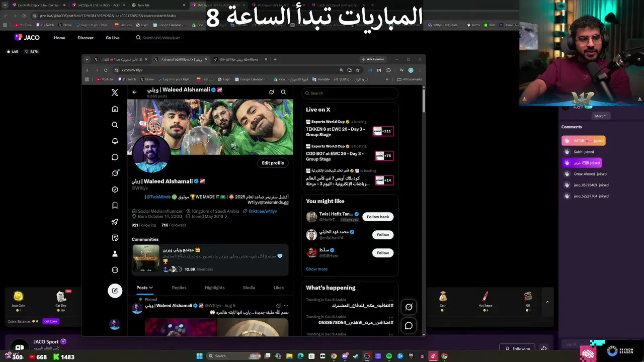Click the X search field
The image size is (644, 362).
[x=350, y=93]
